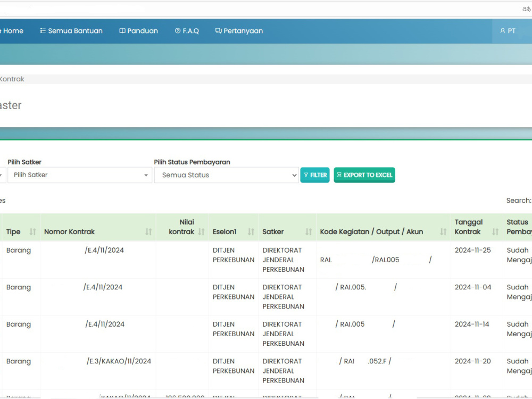Select contract number /E.3/KAKAO/11/2024
532x399 pixels.
tap(119, 361)
